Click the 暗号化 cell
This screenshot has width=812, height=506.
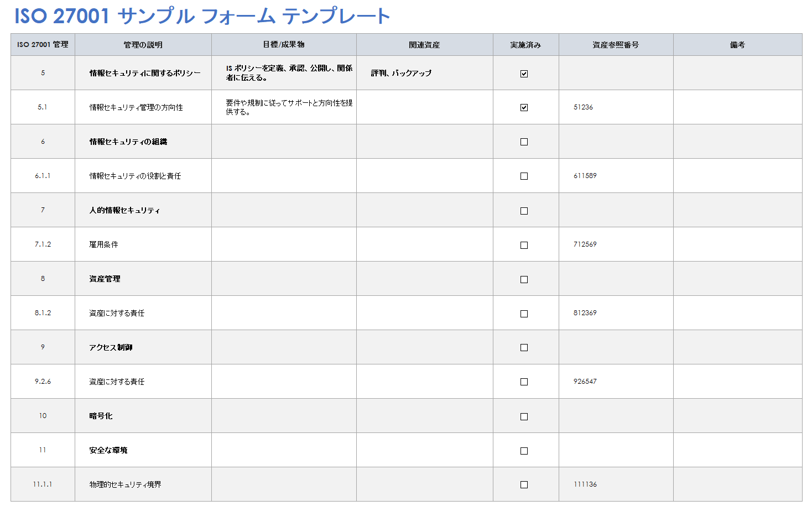click(143, 416)
